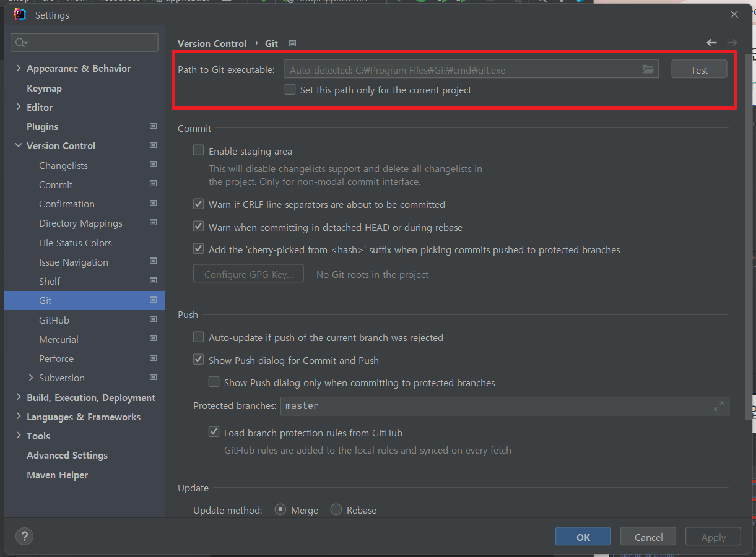This screenshot has width=756, height=557.
Task: Select GitHub in Version Control tree
Action: 54,320
